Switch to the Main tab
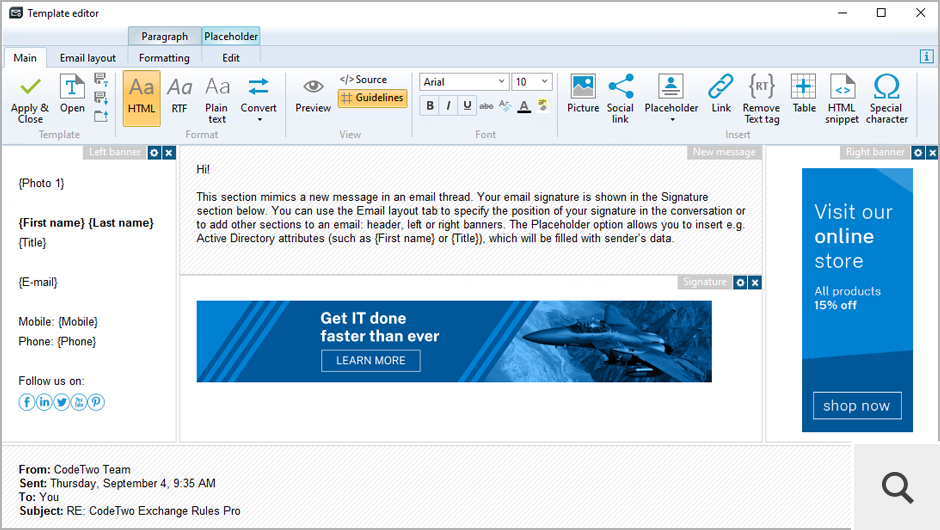The image size is (940, 530). (25, 58)
